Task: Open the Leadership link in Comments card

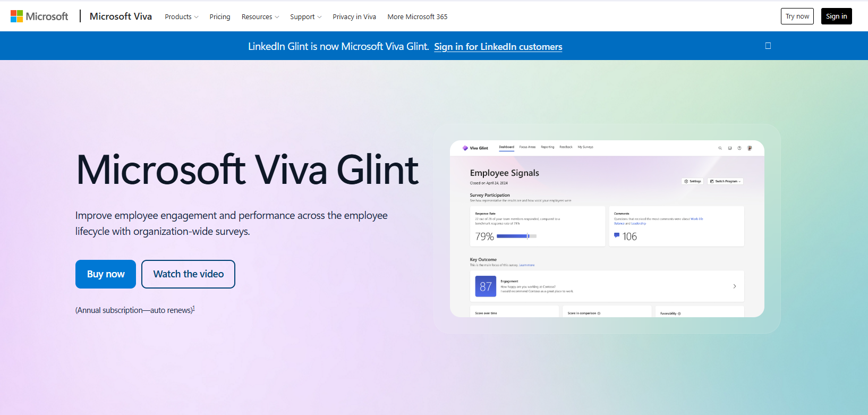Action: tap(639, 224)
